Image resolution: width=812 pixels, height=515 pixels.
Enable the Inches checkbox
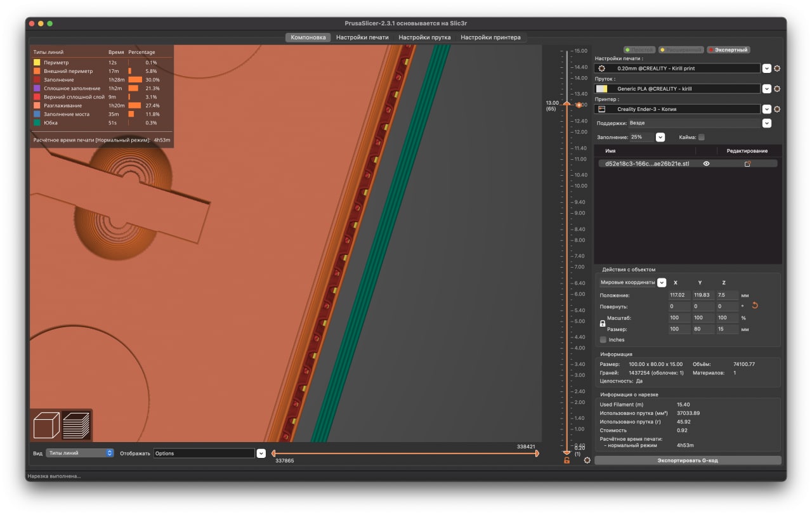(x=603, y=340)
